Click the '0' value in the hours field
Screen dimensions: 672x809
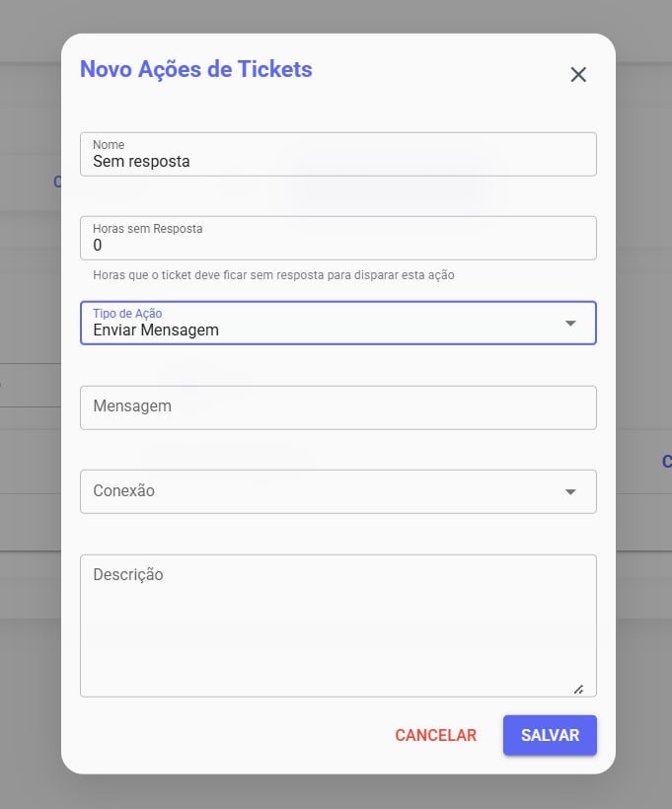[x=98, y=245]
